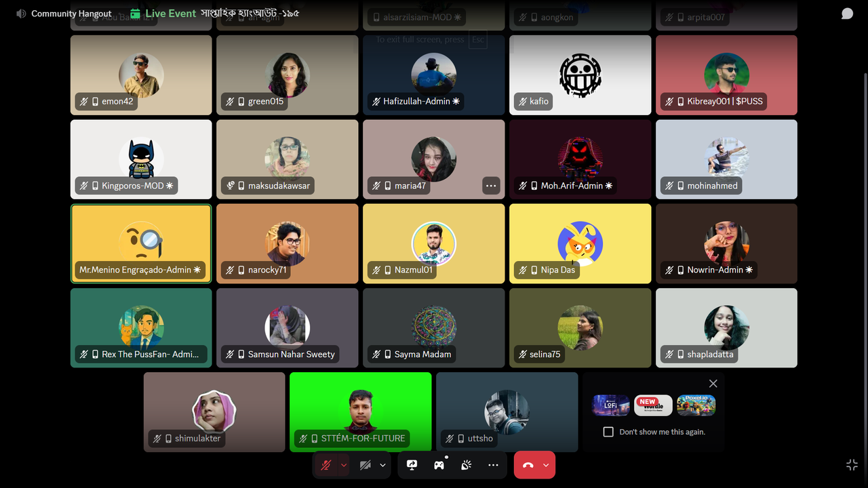
Task: Open more options on maria47's tile
Action: tap(491, 186)
